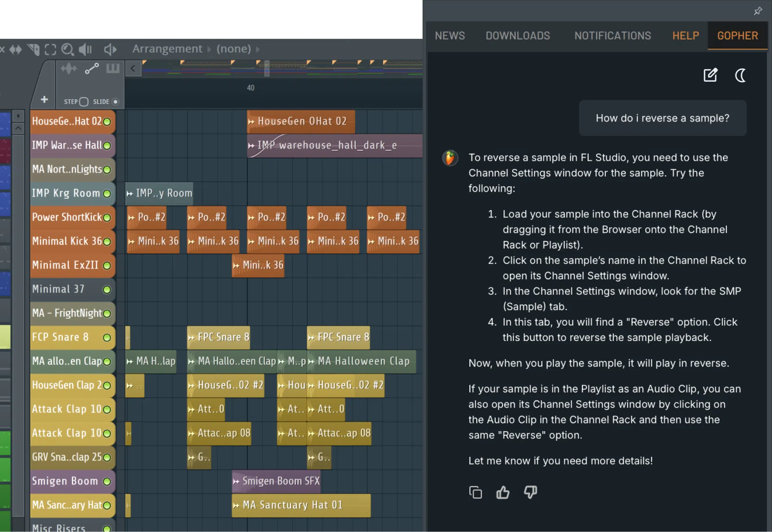Select the HouseGen Clap 2 track header

click(x=72, y=385)
